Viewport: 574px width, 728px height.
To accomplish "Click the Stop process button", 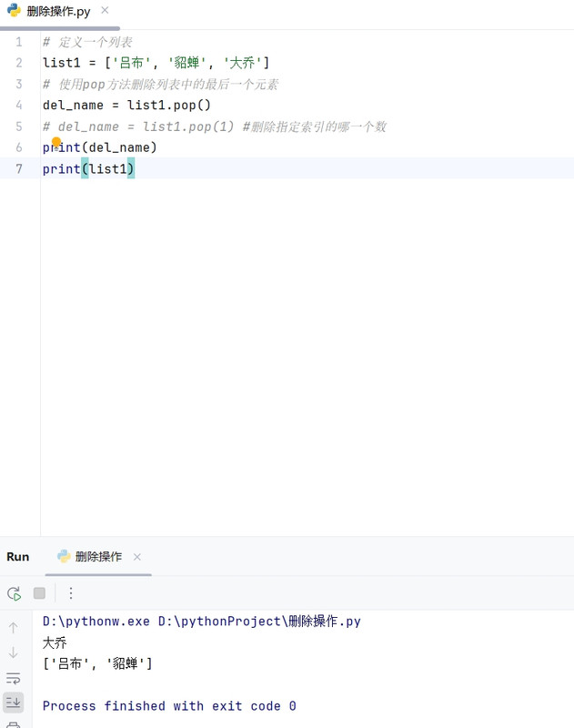I will pyautogui.click(x=39, y=593).
